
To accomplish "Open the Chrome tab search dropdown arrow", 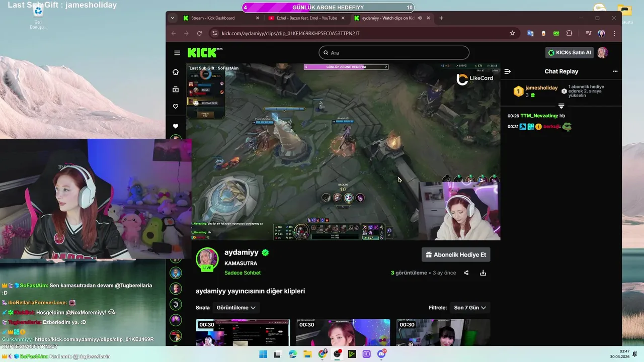I will (x=173, y=18).
